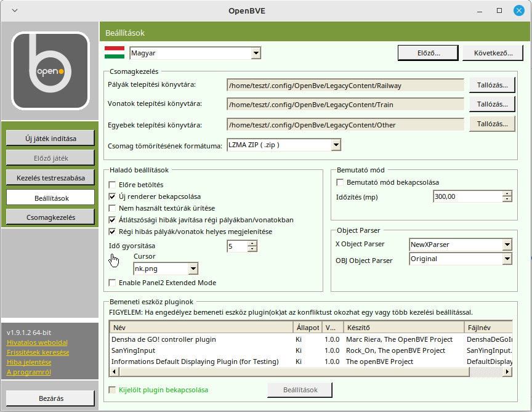Screen dimensions: 532x412
Task: Click the Név column header
Action: point(201,328)
